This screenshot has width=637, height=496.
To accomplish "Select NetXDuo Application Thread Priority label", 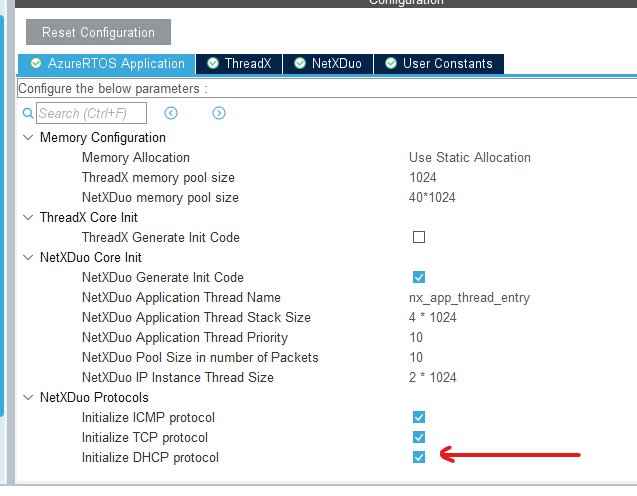I will click(x=185, y=338).
